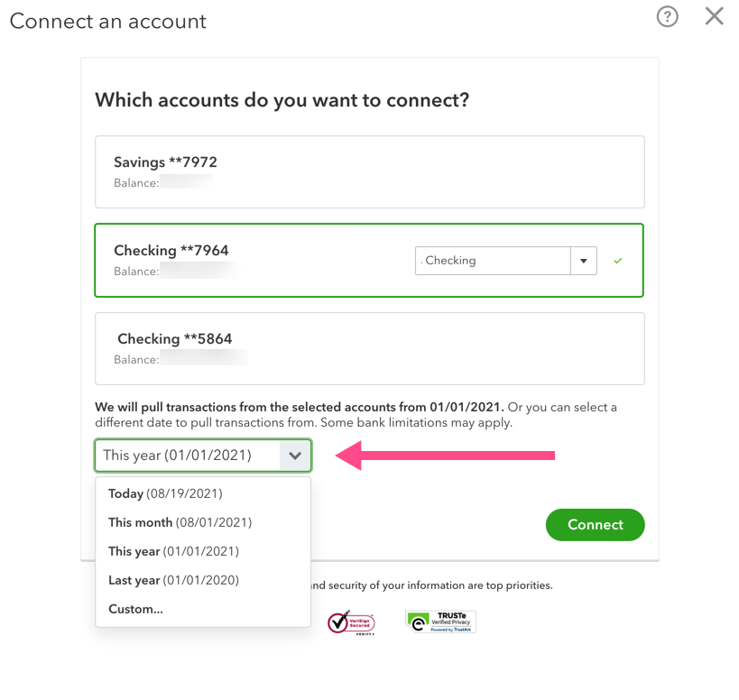
Task: Click the green checkmark beside Checking **7964
Action: pyautogui.click(x=617, y=261)
